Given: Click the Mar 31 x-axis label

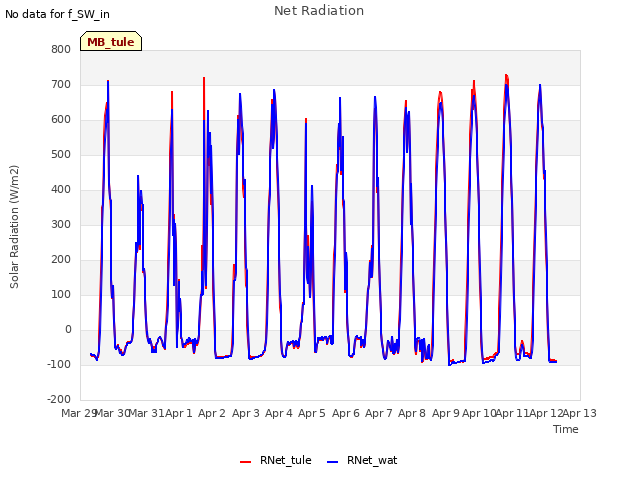Looking at the screenshot, I should (147, 413).
